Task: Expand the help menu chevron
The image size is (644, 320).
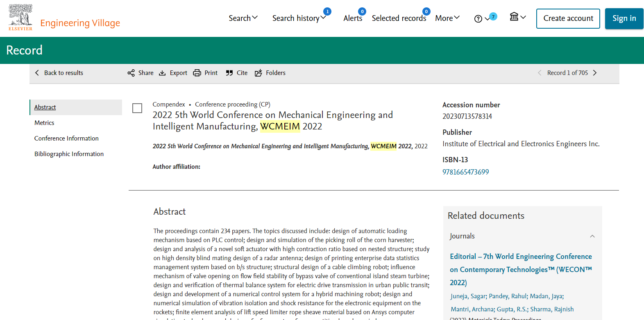Action: click(487, 19)
